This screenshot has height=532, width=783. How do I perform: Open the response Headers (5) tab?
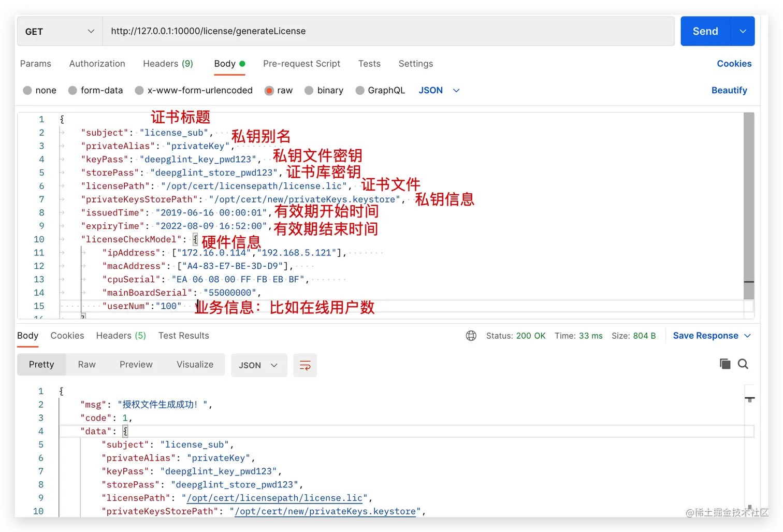click(x=121, y=336)
